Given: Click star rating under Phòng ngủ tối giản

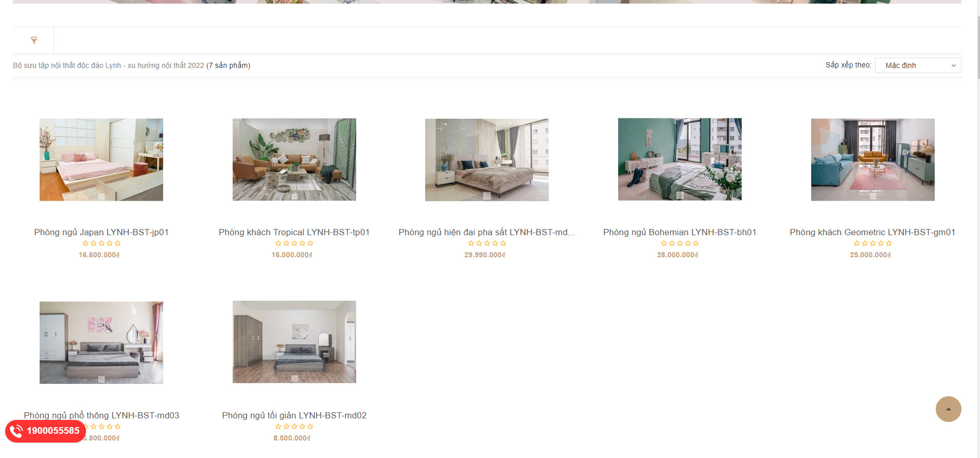Looking at the screenshot, I should [x=294, y=427].
